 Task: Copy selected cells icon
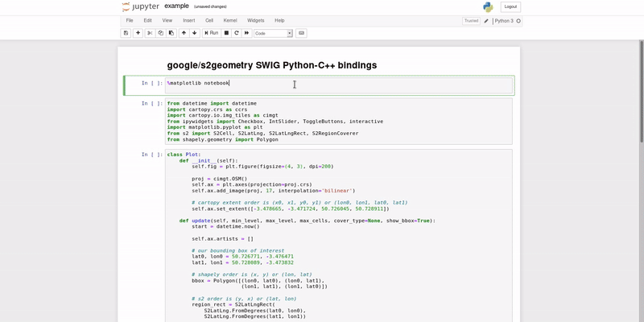click(160, 33)
